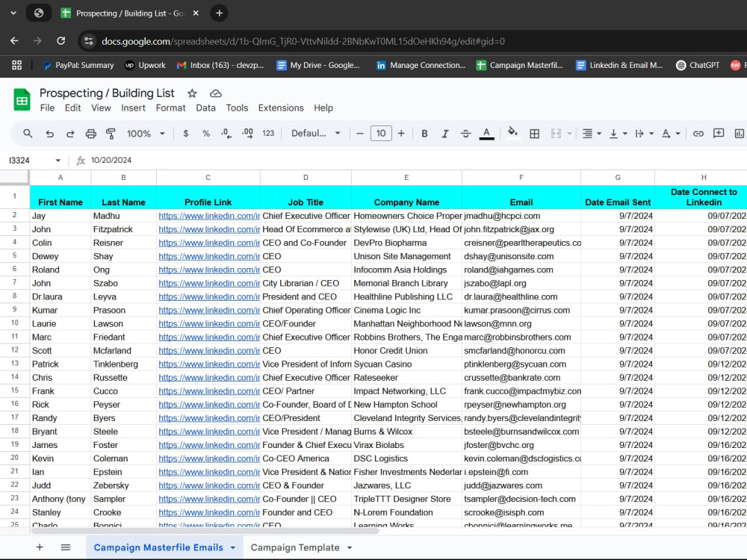Viewport: 747px width, 560px height.
Task: Open the Default font dropdown
Action: pos(316,134)
